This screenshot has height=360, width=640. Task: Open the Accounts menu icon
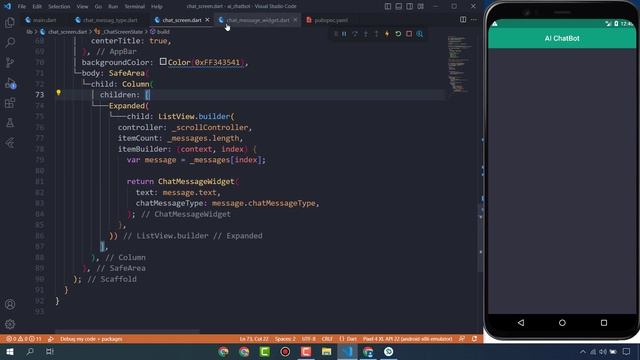coord(10,304)
